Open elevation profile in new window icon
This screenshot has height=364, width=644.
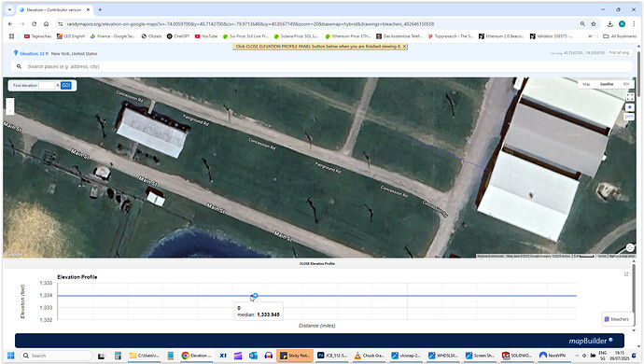pyautogui.click(x=626, y=274)
